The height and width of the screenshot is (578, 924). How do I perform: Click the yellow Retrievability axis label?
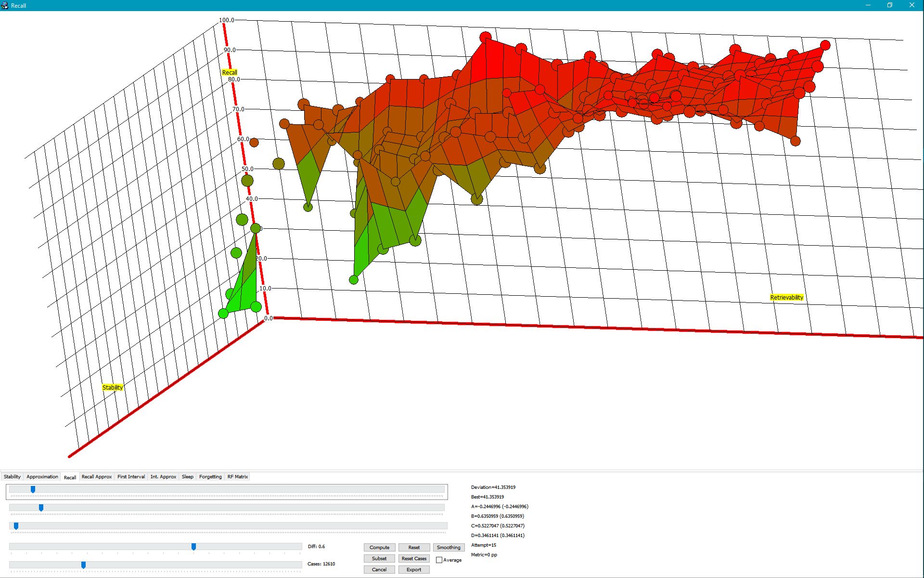(x=786, y=297)
